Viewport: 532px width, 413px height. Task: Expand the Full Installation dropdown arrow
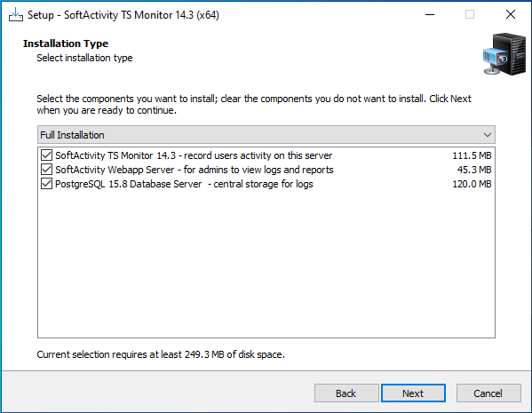point(488,135)
